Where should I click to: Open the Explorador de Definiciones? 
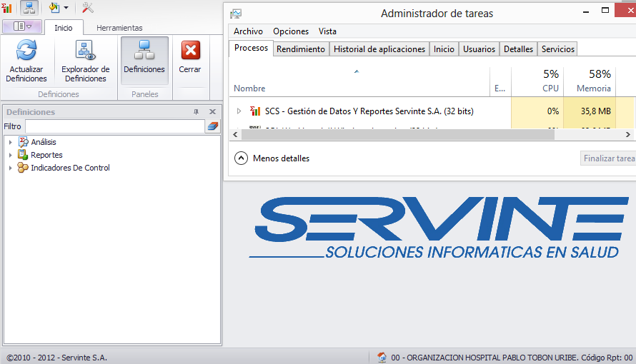tap(86, 51)
